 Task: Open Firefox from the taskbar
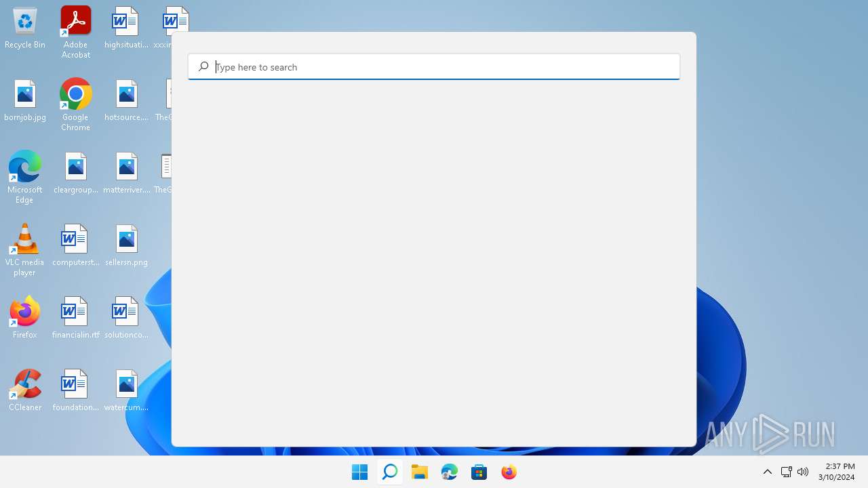pos(509,472)
